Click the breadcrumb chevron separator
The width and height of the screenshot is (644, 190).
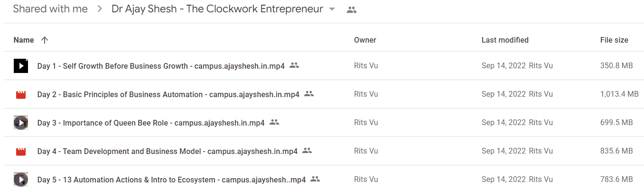100,9
